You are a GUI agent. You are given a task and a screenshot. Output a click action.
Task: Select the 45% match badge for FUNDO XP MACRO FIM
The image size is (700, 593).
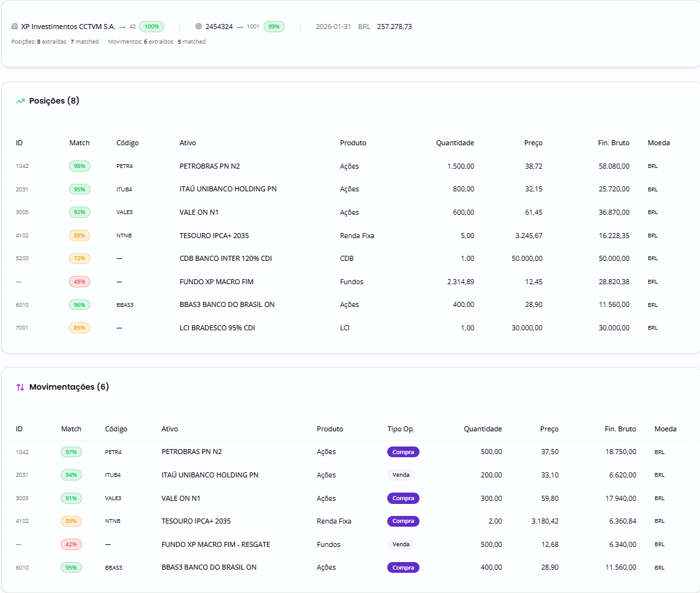(x=80, y=282)
